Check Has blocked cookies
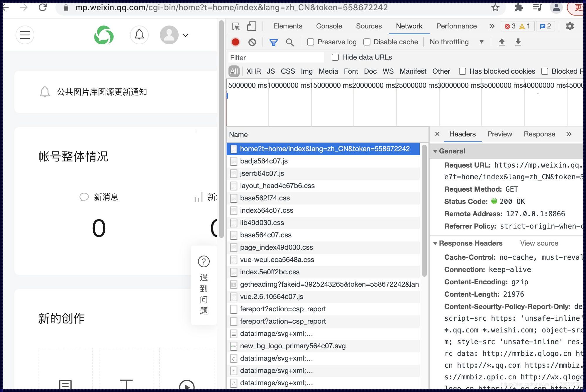This screenshot has height=392, width=586. 463,71
